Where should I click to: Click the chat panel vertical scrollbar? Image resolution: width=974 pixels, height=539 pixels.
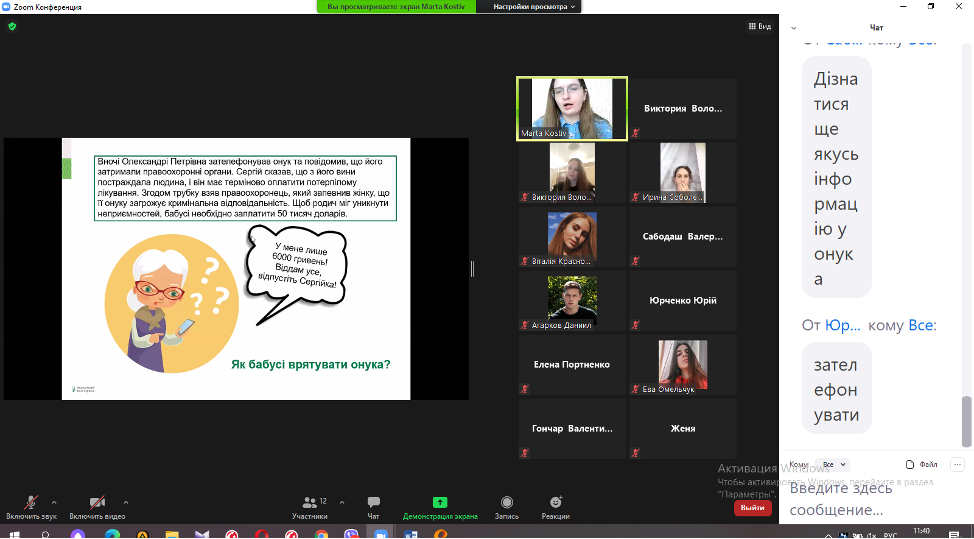pos(966,420)
